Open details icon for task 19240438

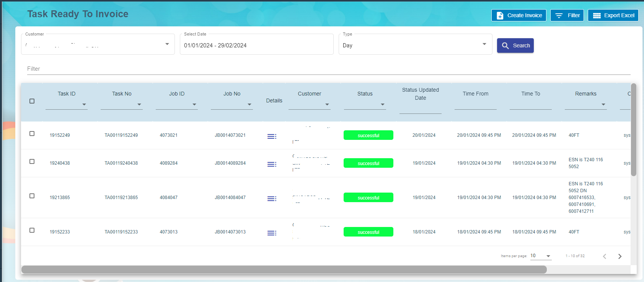(x=272, y=164)
